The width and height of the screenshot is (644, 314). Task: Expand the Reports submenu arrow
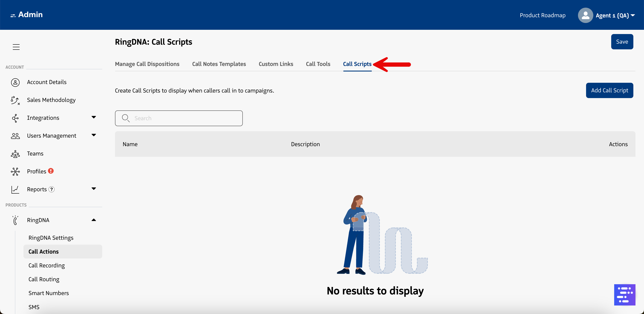(x=94, y=189)
